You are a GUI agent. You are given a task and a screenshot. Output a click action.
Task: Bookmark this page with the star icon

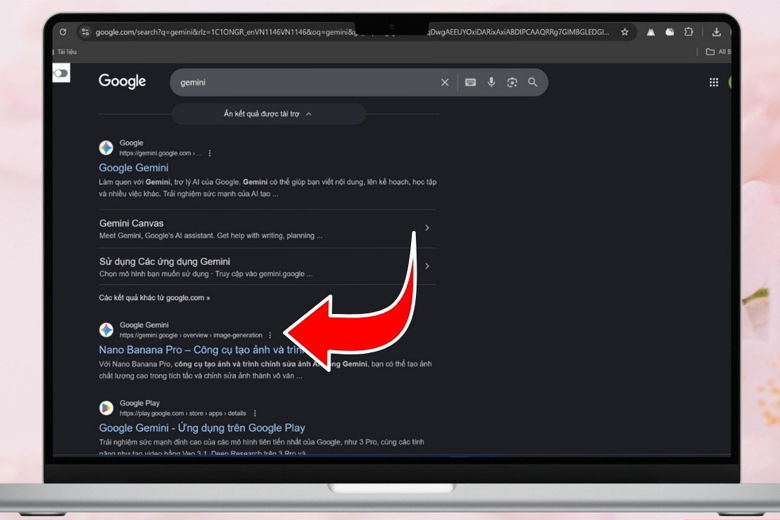(x=625, y=32)
